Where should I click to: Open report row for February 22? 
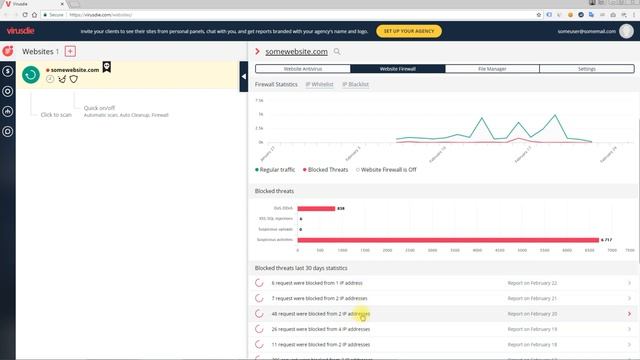pyautogui.click(x=444, y=283)
